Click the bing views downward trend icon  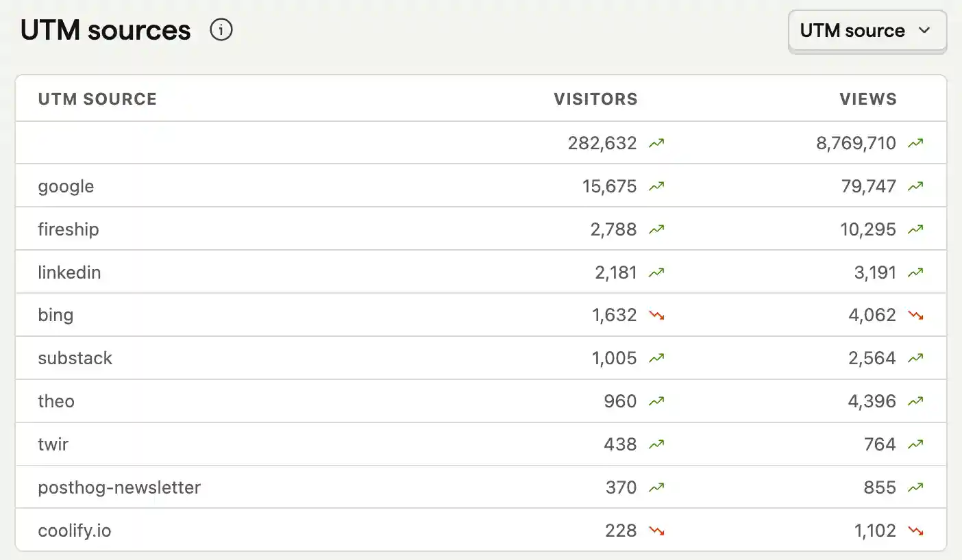[915, 316]
